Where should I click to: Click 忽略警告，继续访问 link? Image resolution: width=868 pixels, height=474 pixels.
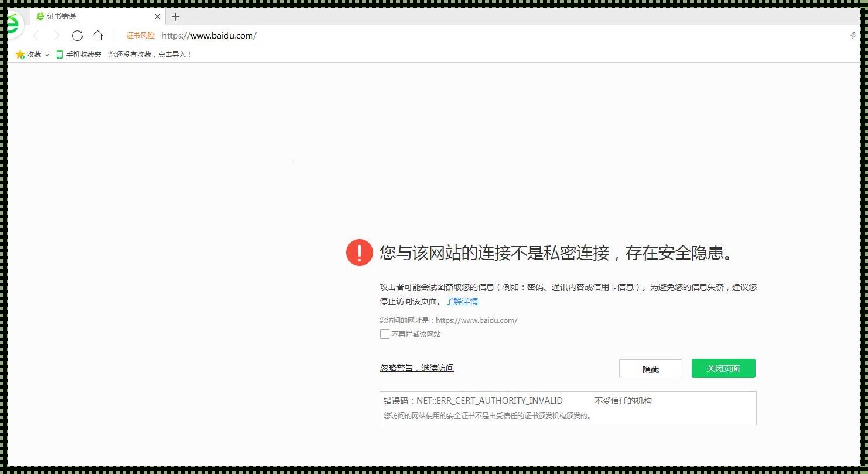click(x=417, y=368)
